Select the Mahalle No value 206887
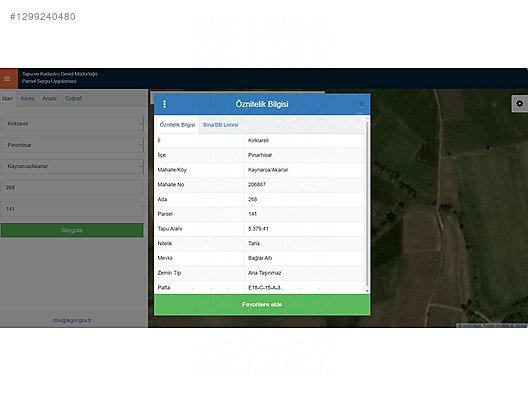This screenshot has height=396, width=528. point(257,185)
